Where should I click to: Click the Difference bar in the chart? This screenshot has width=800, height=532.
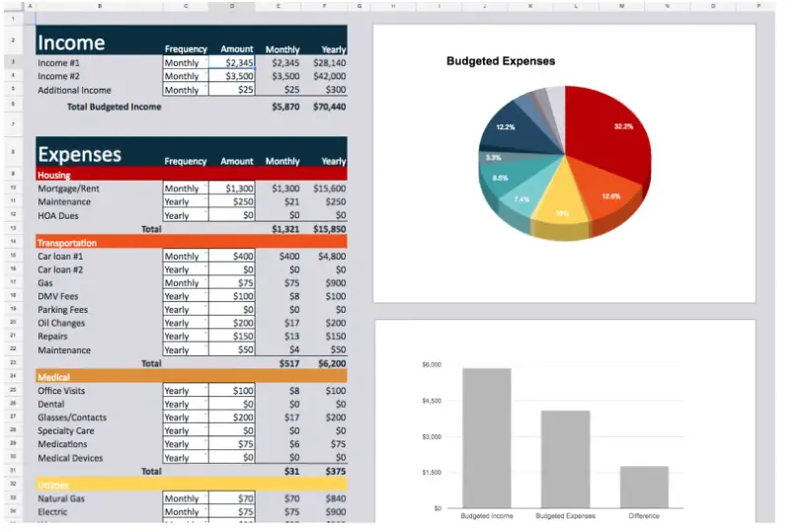coord(644,488)
